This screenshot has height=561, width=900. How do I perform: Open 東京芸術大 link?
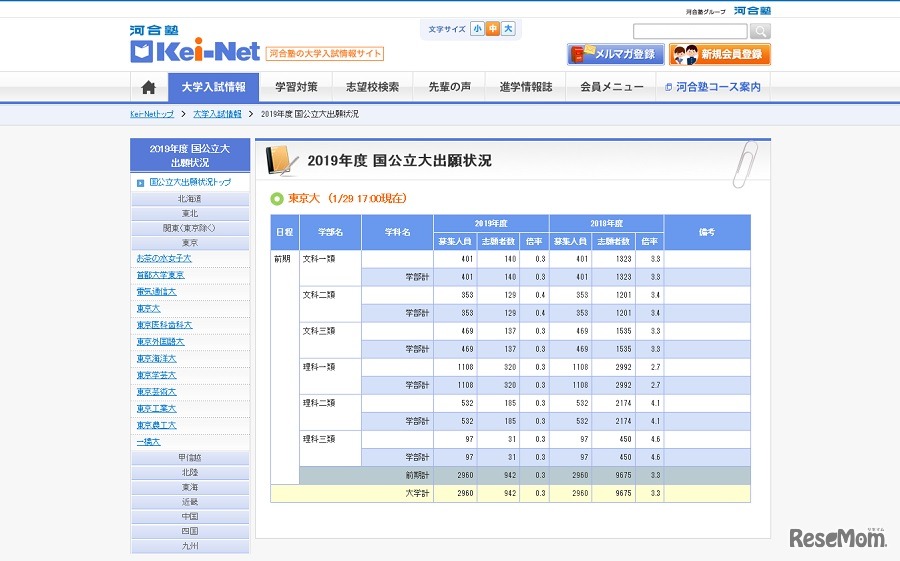[157, 392]
